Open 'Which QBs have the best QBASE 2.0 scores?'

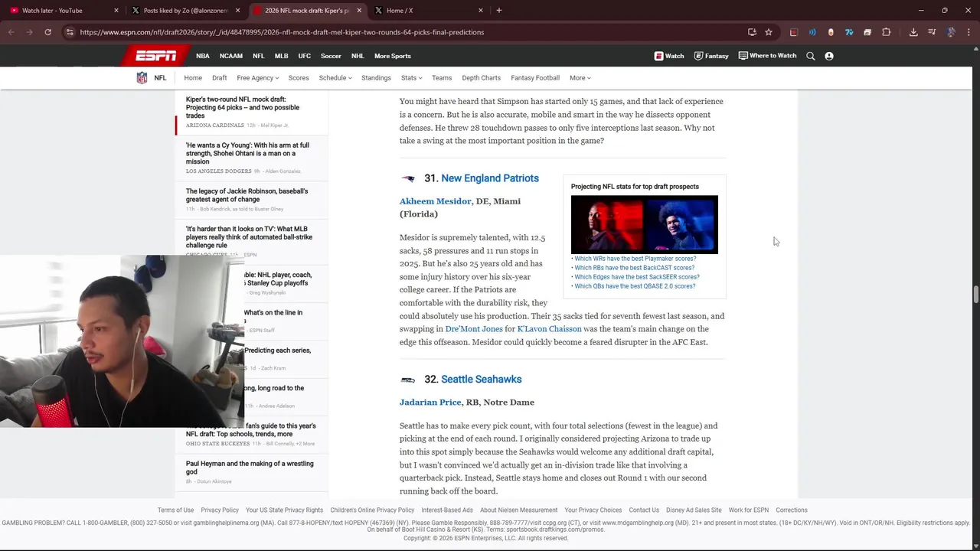coord(635,286)
